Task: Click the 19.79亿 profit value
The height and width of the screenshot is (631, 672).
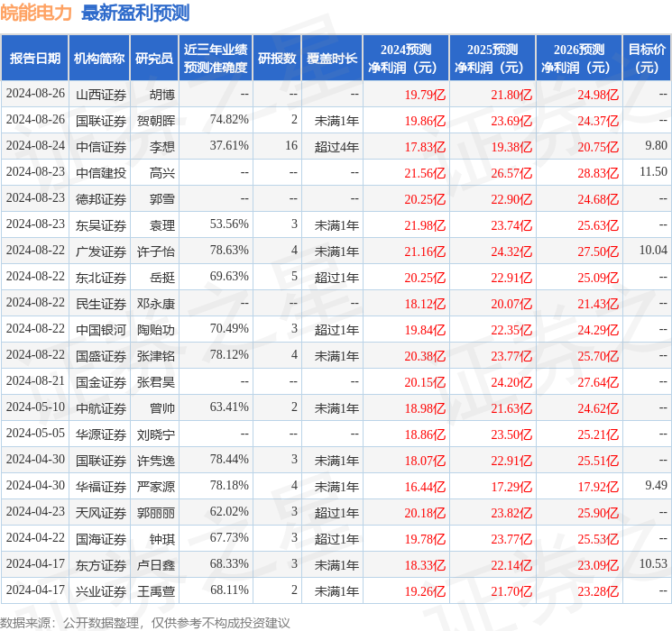Action: [x=425, y=95]
